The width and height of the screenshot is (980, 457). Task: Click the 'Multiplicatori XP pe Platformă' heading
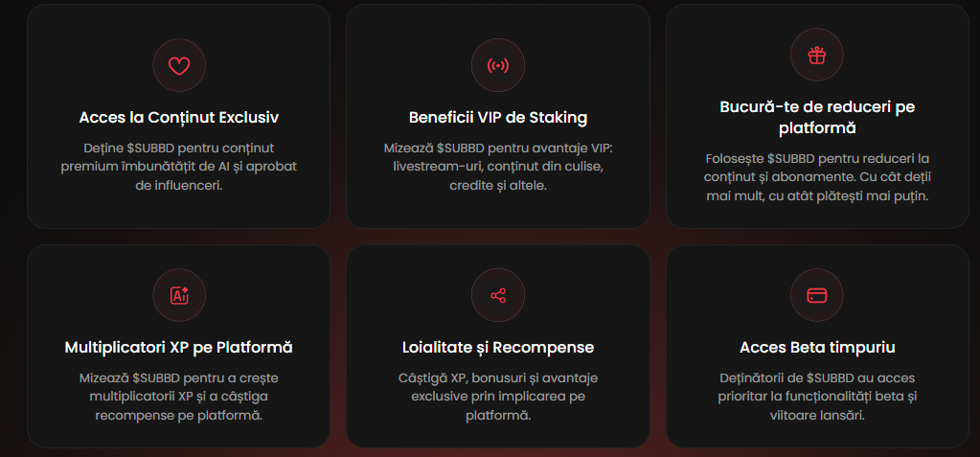coord(179,348)
